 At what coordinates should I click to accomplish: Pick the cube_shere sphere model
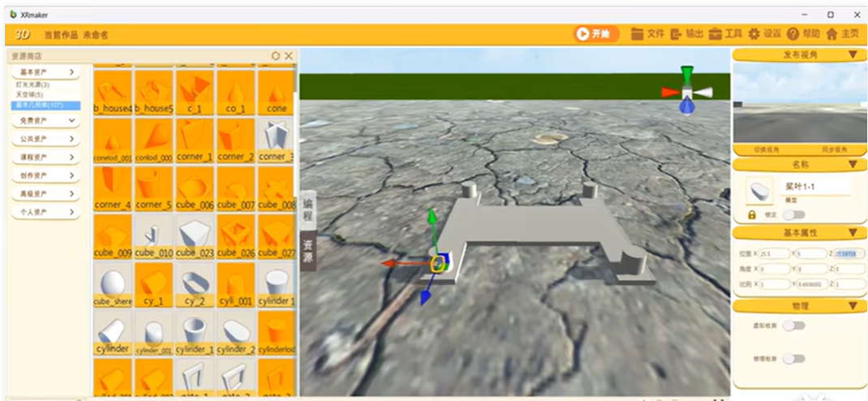tap(113, 285)
